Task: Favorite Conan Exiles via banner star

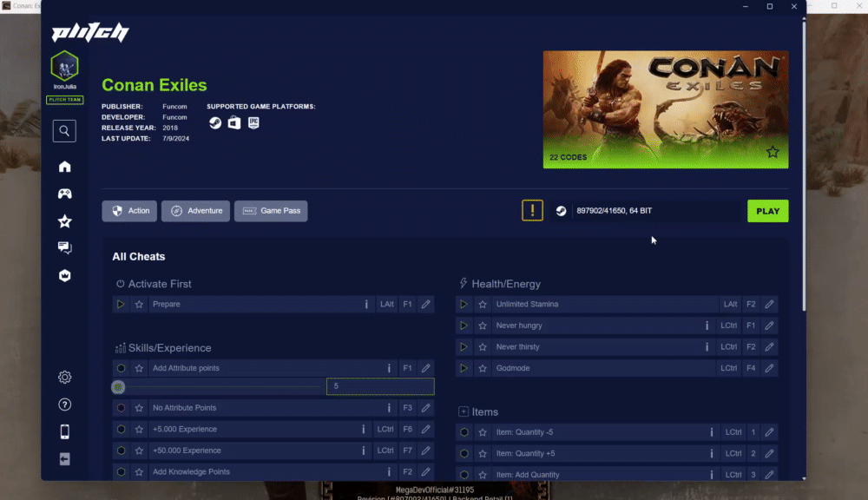Action: point(773,152)
